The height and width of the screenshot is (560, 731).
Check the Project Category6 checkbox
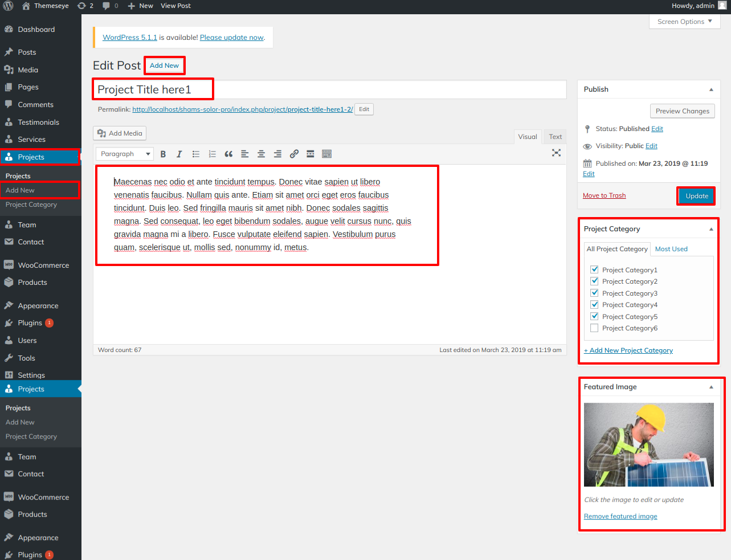[594, 328]
